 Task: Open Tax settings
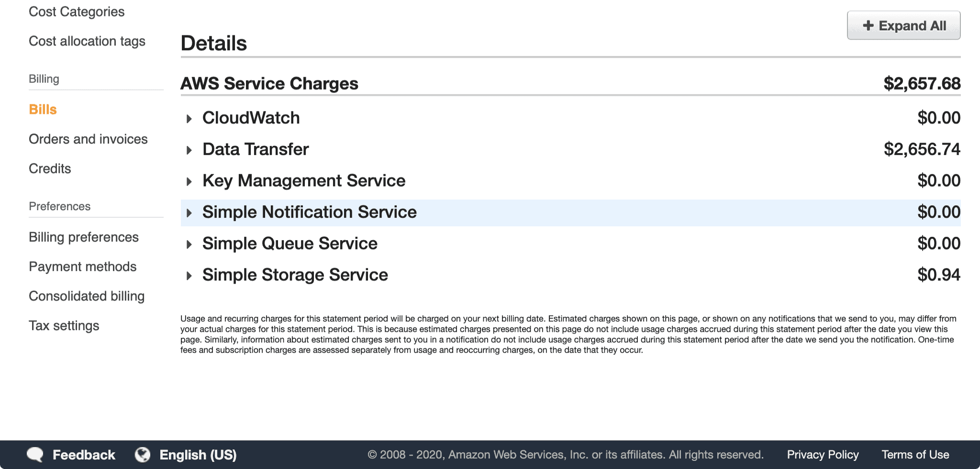[64, 325]
